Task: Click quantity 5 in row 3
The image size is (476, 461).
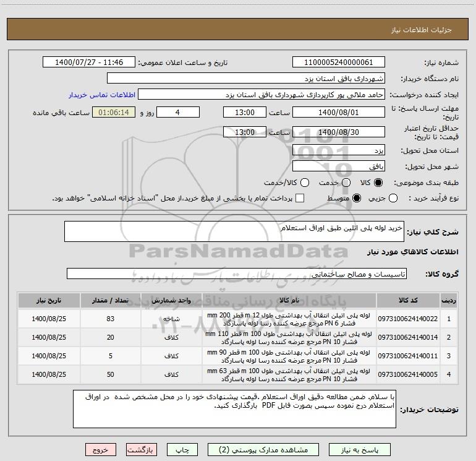Action: click(x=111, y=356)
